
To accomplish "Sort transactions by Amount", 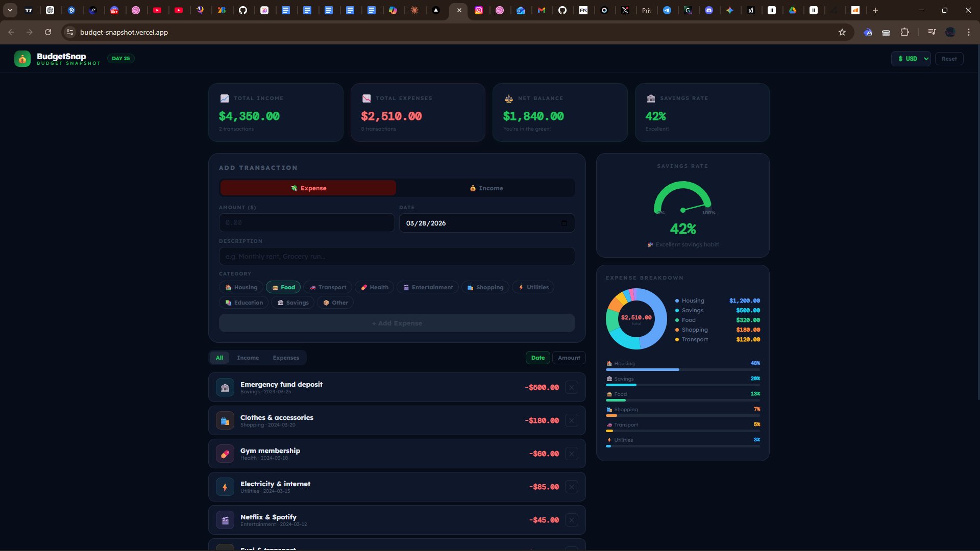I will (x=569, y=358).
